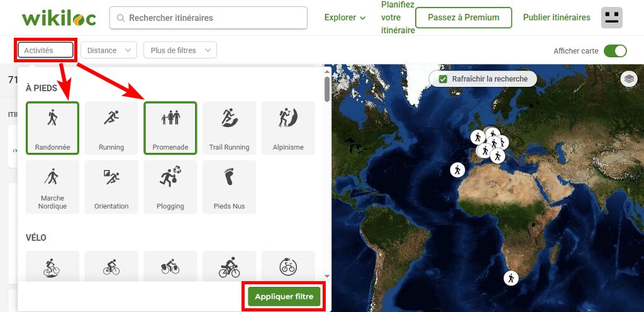Viewport: 644px width, 312px height.
Task: Select the Randonnée hiking activity
Action: 52,128
